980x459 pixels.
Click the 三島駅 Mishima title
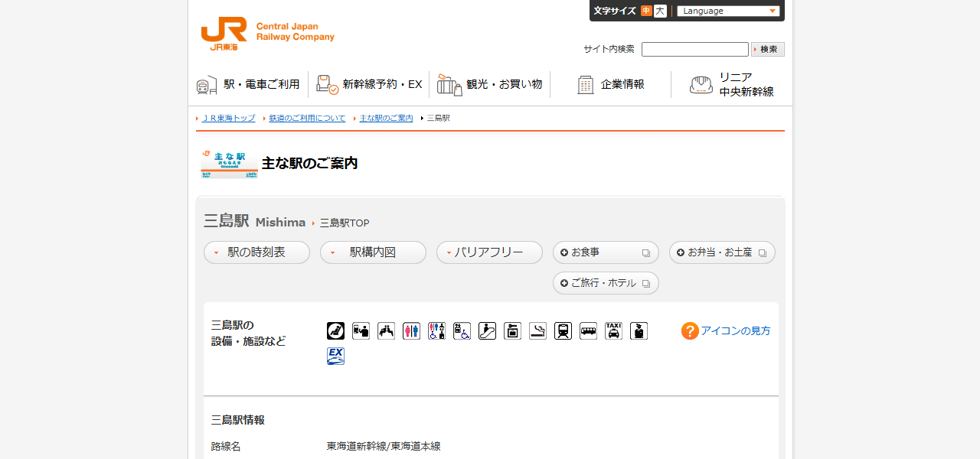254,222
